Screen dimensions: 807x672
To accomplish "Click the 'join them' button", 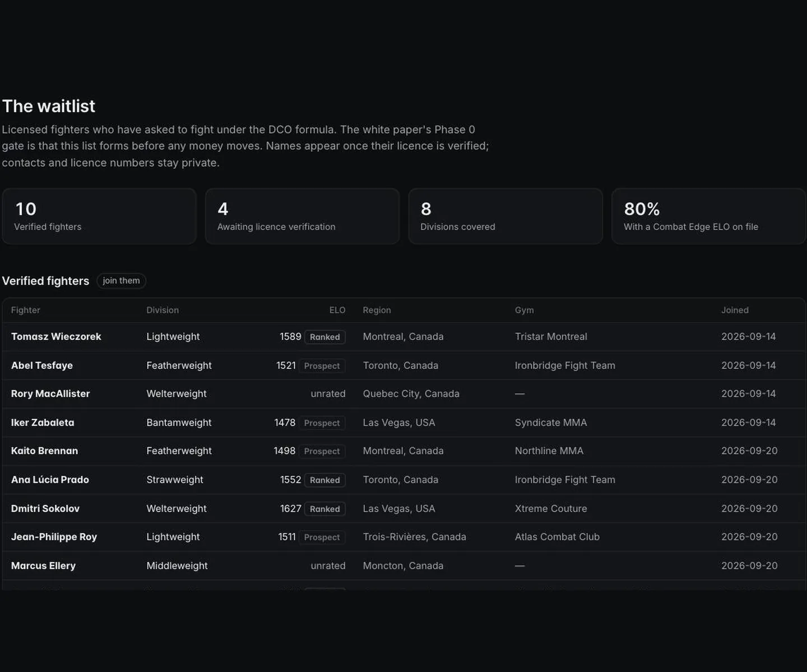I will (x=121, y=281).
